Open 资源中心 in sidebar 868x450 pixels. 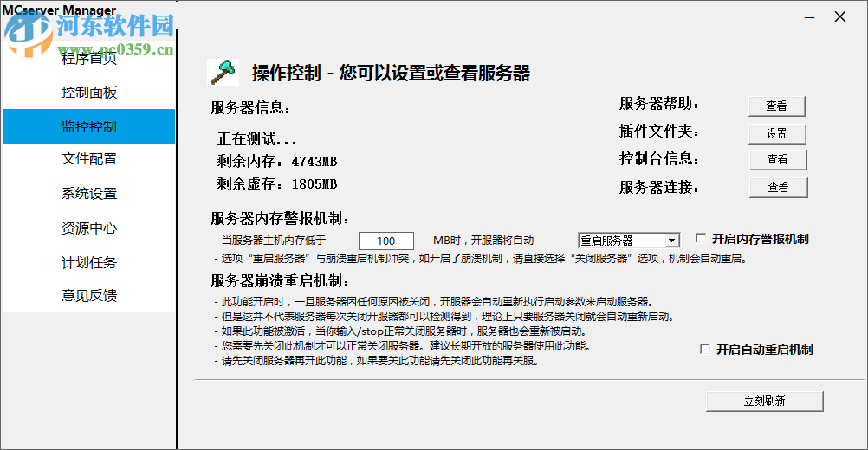click(89, 228)
